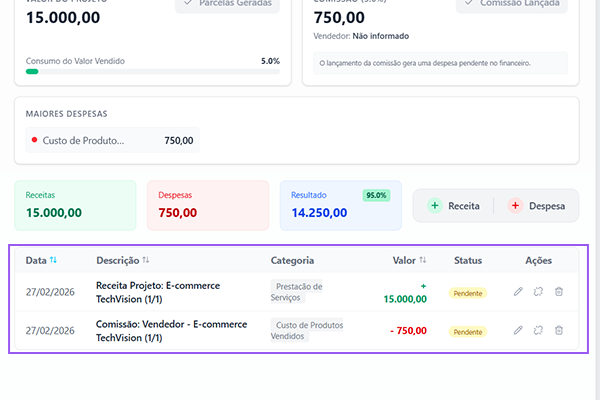This screenshot has width=600, height=400.
Task: Delete the Receita Projeto row with trash icon
Action: point(559,292)
